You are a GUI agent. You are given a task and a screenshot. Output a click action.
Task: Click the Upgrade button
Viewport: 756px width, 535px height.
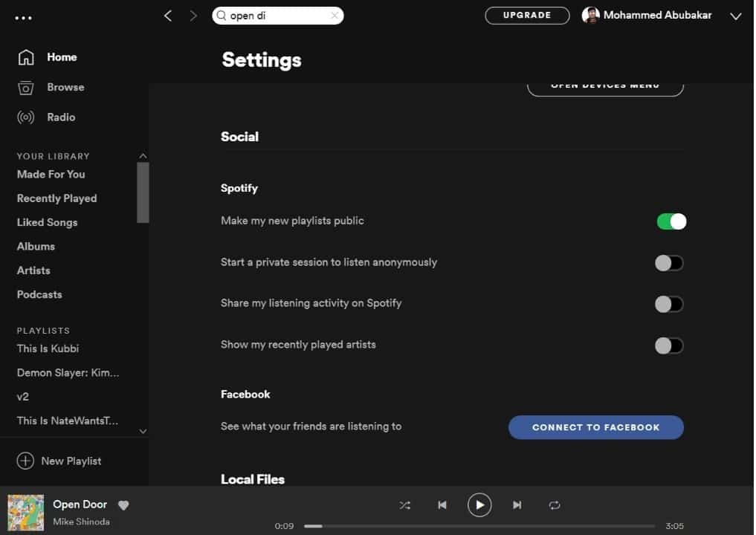[x=527, y=16]
